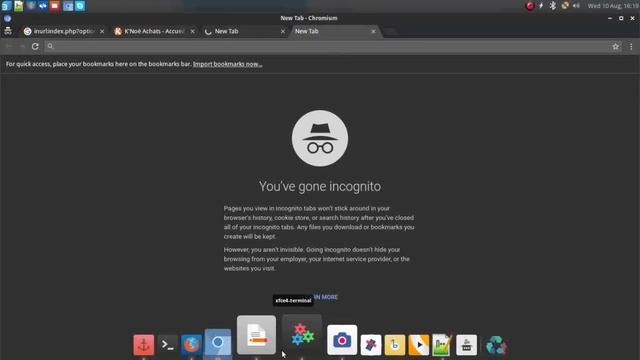Click the yellow network sync tray icon
Image resolution: width=640 pixels, height=360 pixels.
pos(565,6)
